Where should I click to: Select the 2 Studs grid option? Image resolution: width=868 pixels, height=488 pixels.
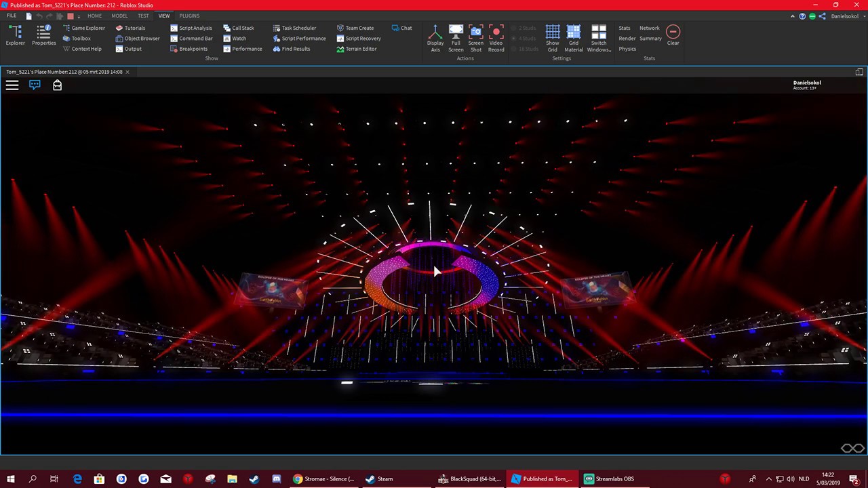(x=523, y=28)
